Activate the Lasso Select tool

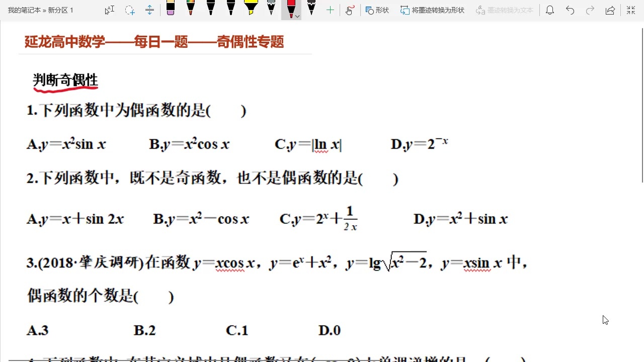(x=130, y=10)
